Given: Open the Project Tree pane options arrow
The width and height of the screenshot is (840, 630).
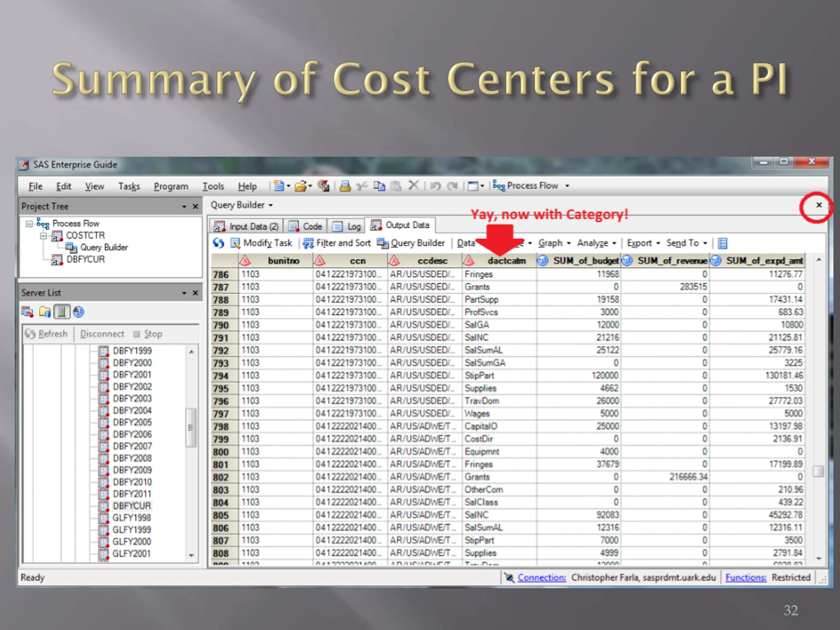Looking at the screenshot, I should pyautogui.click(x=184, y=207).
